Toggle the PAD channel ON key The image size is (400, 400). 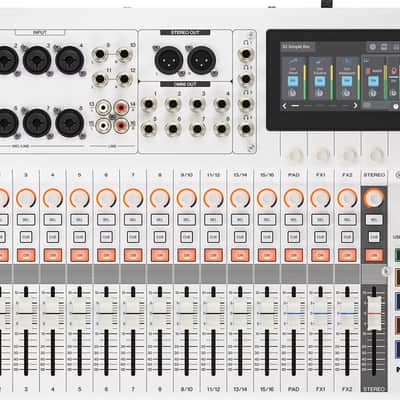[x=294, y=255]
